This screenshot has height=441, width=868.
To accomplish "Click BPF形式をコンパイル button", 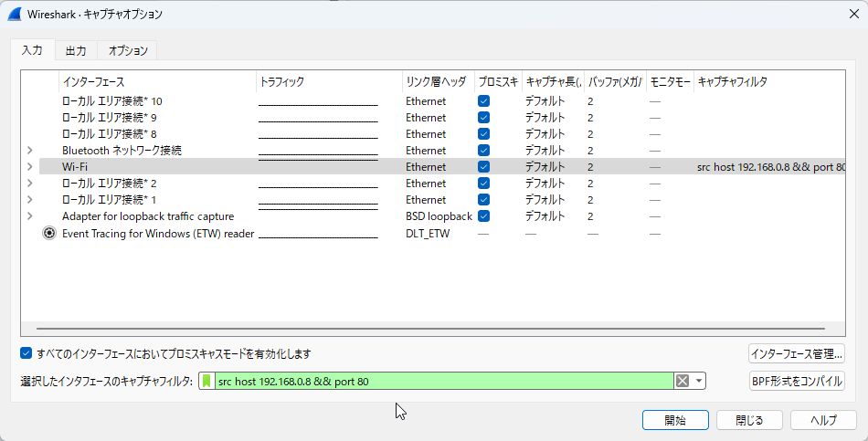I will [797, 381].
